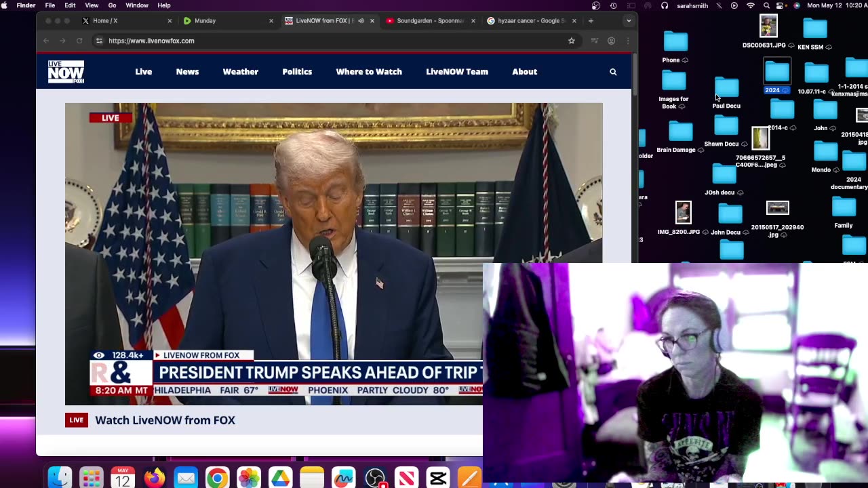
Task: Open the Help menu
Action: click(x=164, y=5)
